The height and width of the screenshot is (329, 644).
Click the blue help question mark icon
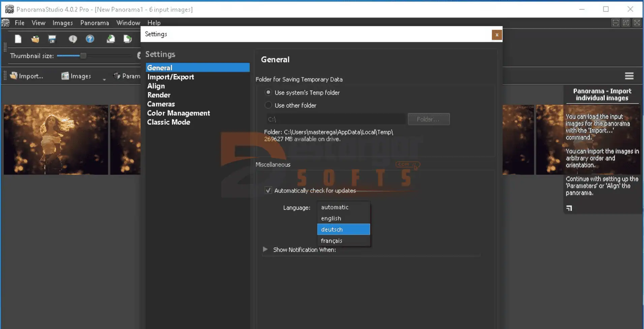pyautogui.click(x=90, y=39)
